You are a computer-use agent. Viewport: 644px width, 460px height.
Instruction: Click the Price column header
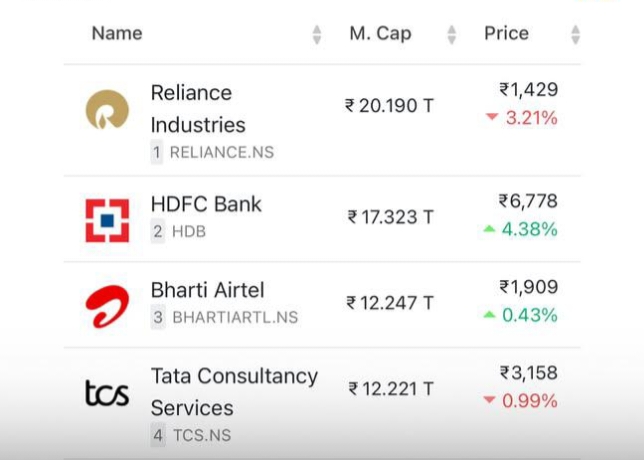pos(506,34)
